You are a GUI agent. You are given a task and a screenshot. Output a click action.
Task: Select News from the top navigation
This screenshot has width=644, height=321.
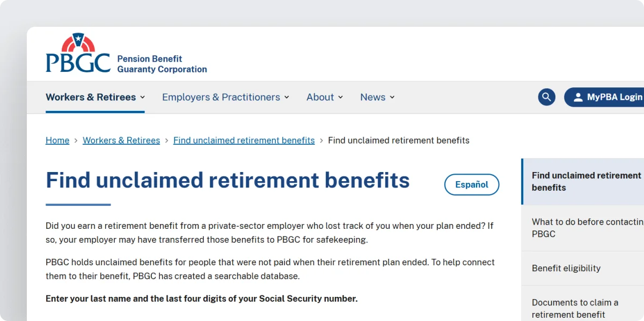pos(371,97)
